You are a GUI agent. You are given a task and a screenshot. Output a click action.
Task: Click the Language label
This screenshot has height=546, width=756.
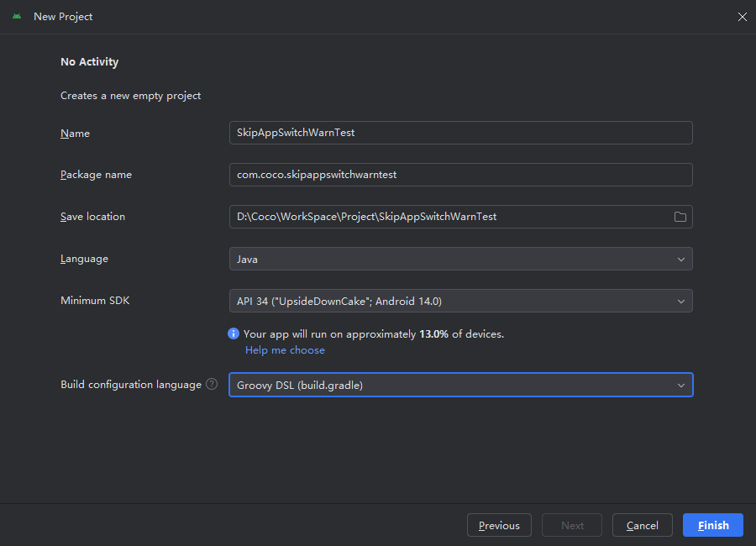[x=84, y=259]
